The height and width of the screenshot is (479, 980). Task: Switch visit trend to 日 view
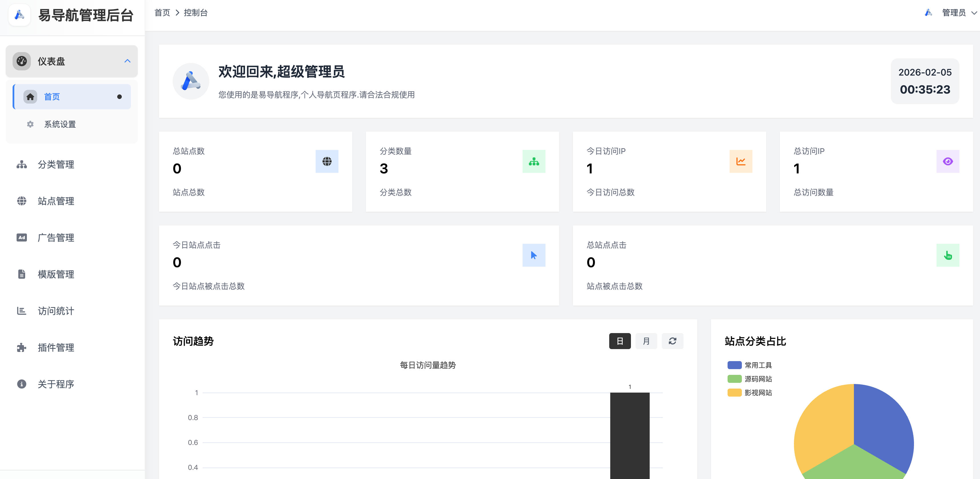click(x=620, y=341)
